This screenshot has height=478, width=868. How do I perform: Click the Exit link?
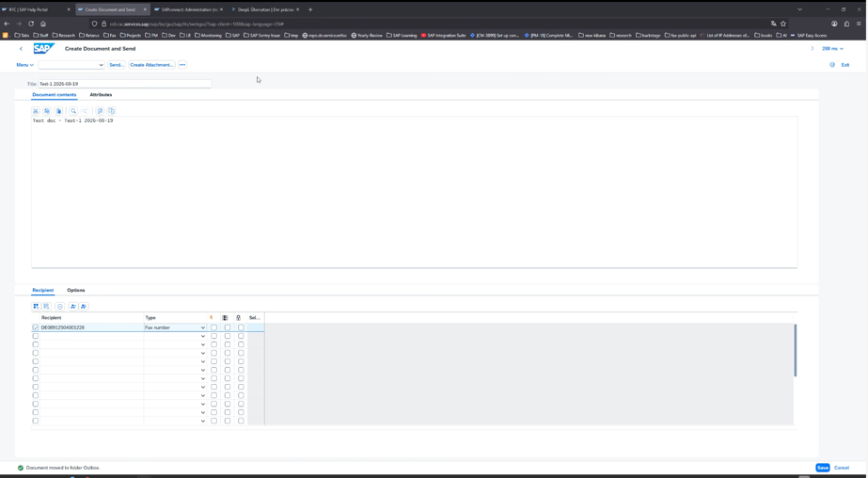pyautogui.click(x=845, y=65)
